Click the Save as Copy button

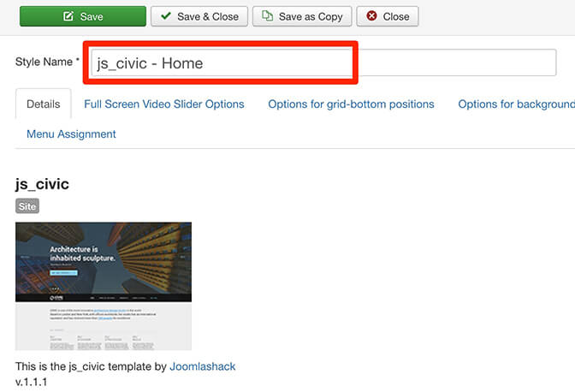[302, 16]
